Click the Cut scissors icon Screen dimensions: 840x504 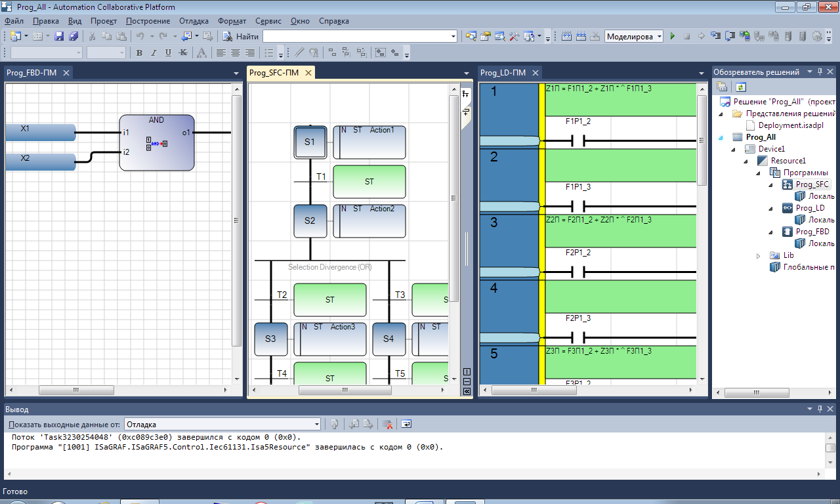(x=93, y=36)
